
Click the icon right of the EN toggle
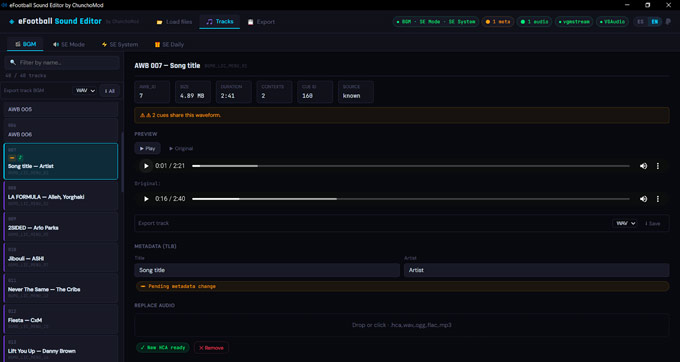668,22
